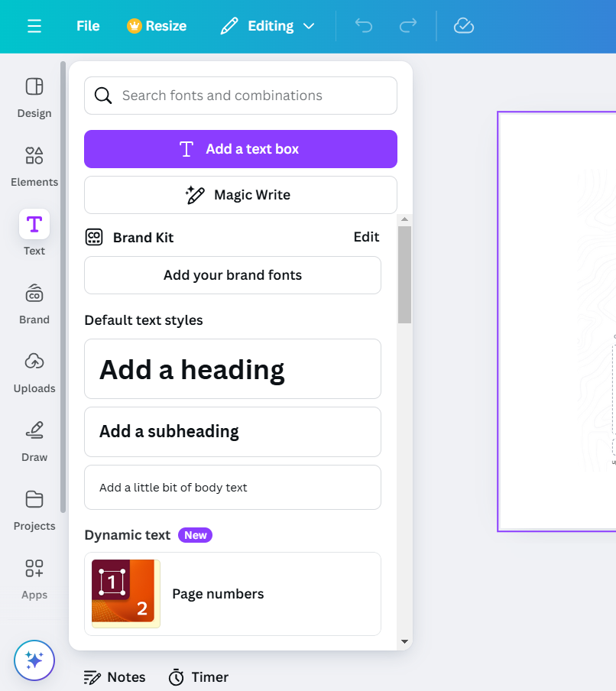Click the text panel scrollbar thumb

[404, 275]
